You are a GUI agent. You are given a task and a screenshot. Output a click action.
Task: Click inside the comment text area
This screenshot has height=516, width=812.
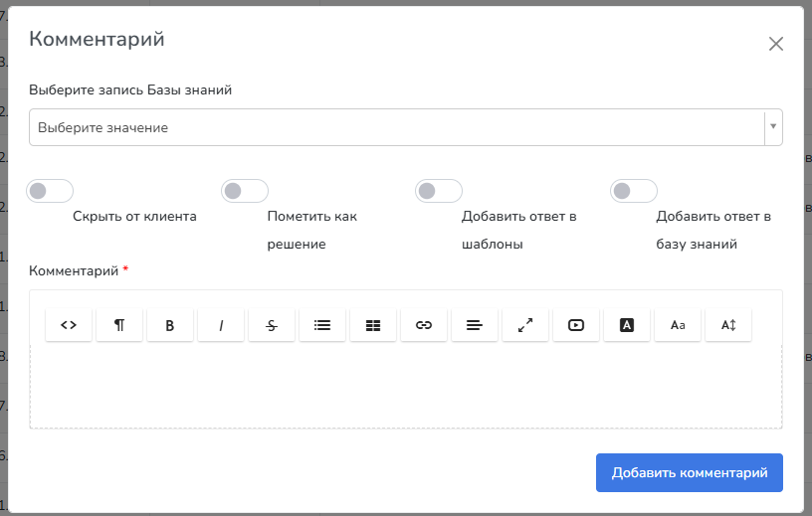point(405,386)
